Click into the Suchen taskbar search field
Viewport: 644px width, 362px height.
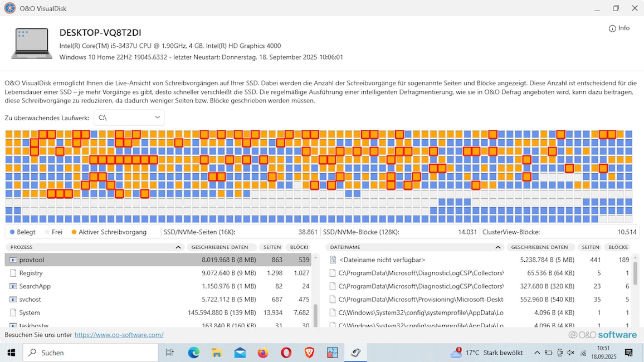click(x=90, y=353)
